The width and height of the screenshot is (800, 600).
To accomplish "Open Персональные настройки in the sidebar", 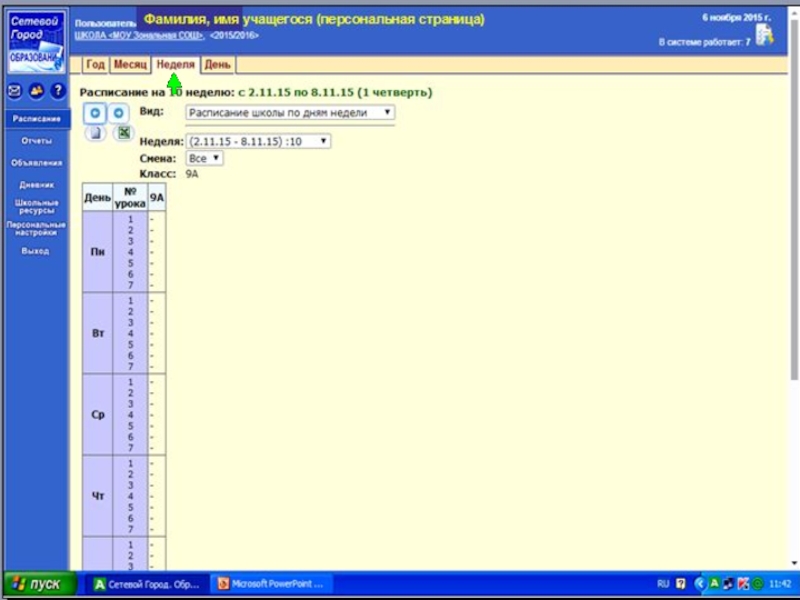I will [x=36, y=229].
